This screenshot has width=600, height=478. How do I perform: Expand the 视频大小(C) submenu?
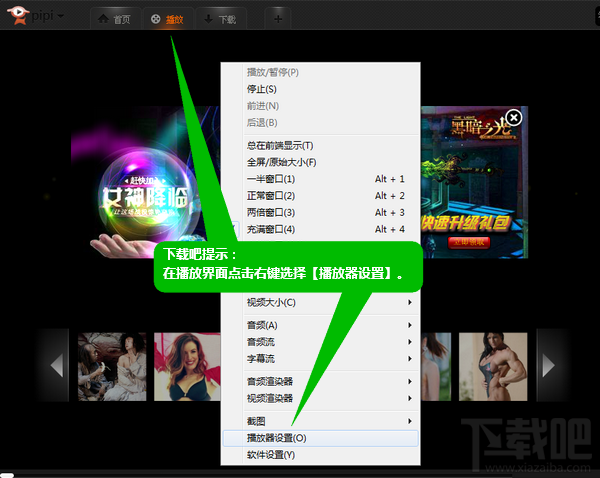pyautogui.click(x=320, y=303)
